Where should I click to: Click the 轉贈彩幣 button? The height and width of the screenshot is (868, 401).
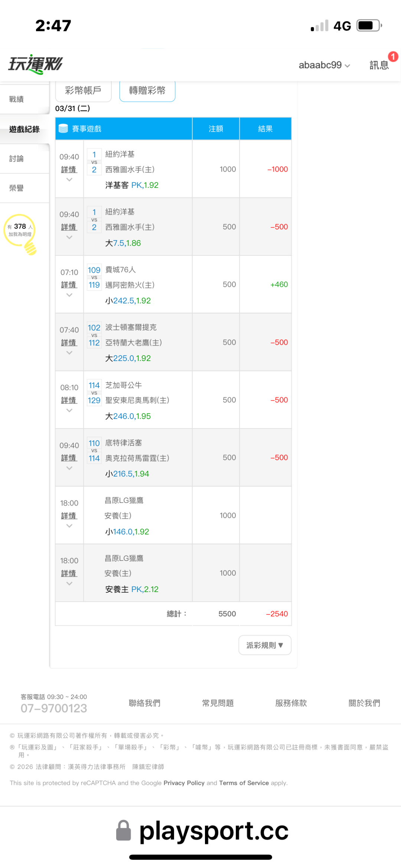point(147,91)
